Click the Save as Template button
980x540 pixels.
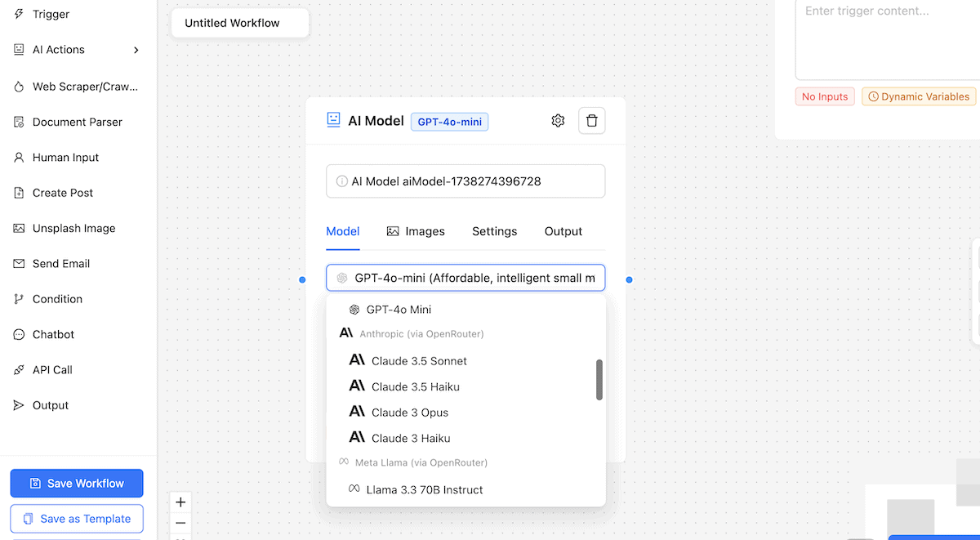coord(77,519)
